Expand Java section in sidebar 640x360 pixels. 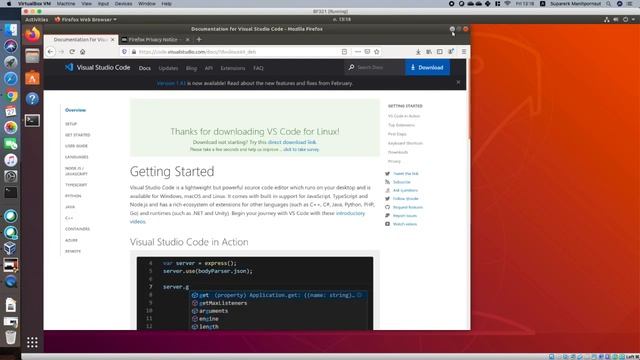coord(70,207)
